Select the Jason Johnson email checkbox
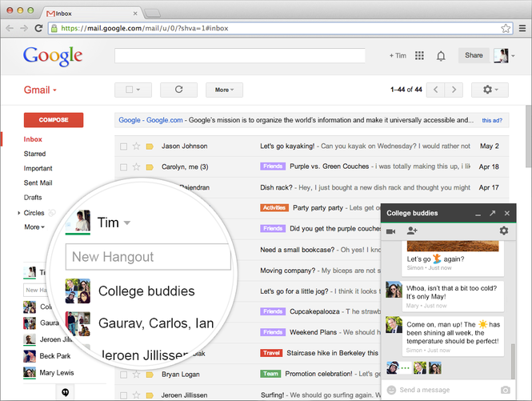The width and height of the screenshot is (532, 401). coord(123,146)
